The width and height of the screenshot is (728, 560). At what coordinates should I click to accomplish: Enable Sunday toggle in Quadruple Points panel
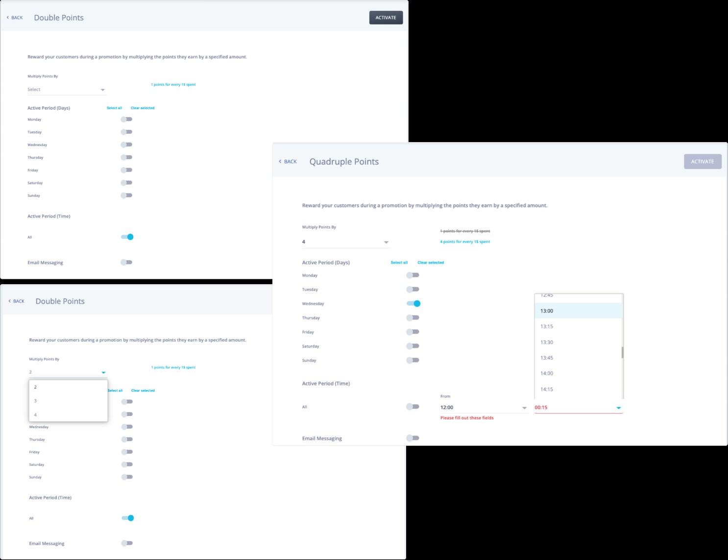413,360
